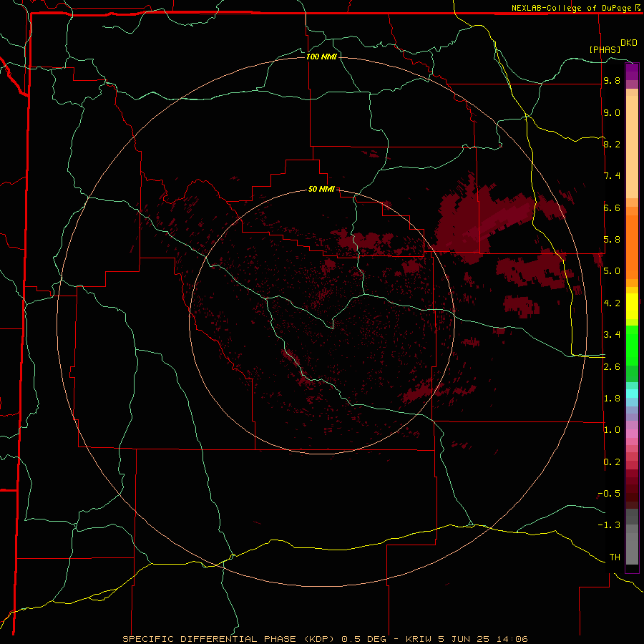Click the 9.0 scale value

click(x=612, y=112)
